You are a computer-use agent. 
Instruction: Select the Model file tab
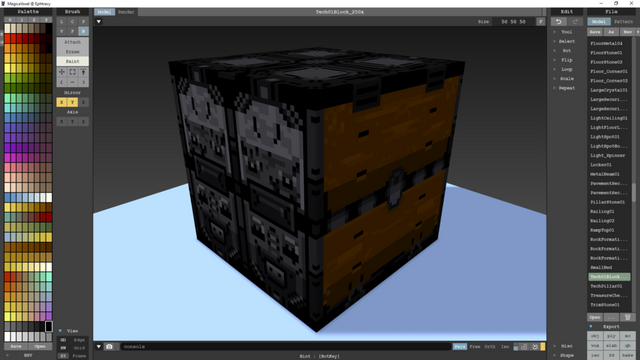599,22
